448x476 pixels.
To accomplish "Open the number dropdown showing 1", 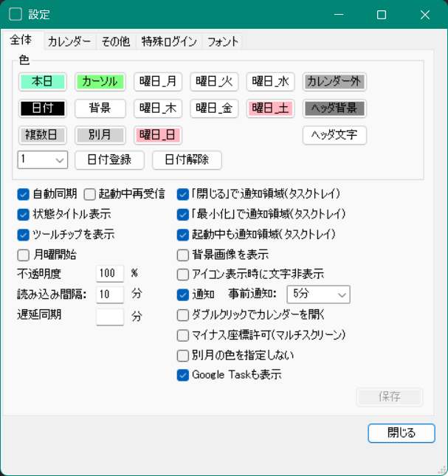I will click(x=43, y=159).
